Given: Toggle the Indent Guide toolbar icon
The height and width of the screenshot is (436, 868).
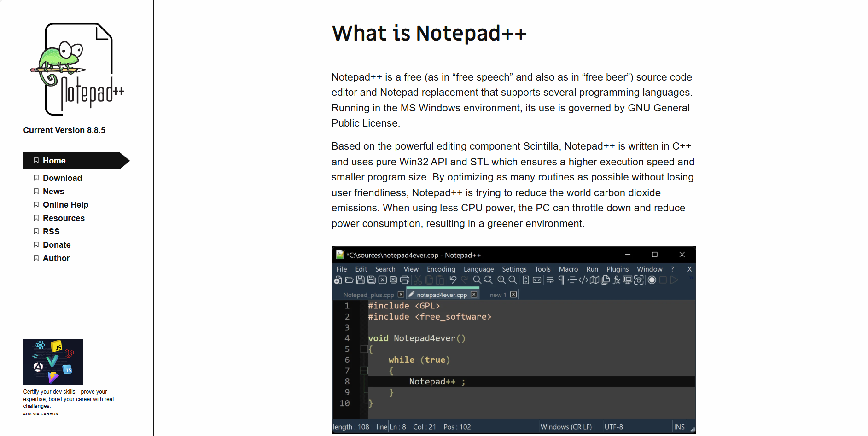Looking at the screenshot, I should (x=572, y=280).
